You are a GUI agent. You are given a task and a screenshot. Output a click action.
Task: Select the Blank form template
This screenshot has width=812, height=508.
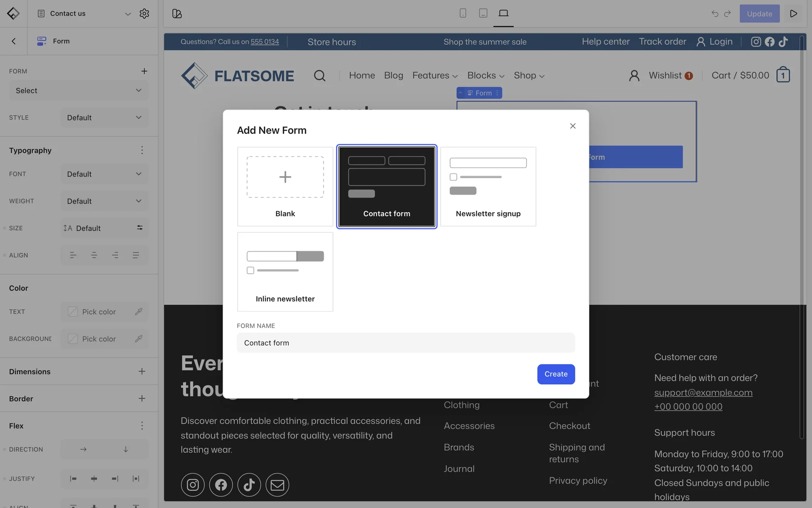point(285,186)
